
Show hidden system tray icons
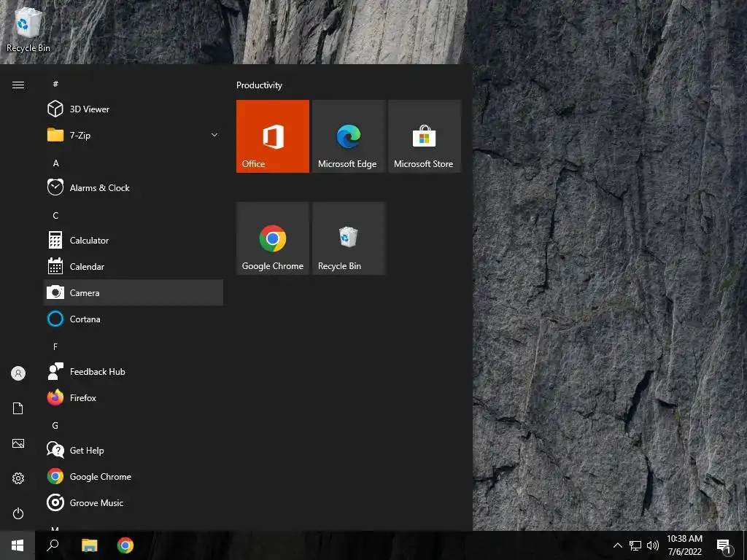pyautogui.click(x=617, y=545)
